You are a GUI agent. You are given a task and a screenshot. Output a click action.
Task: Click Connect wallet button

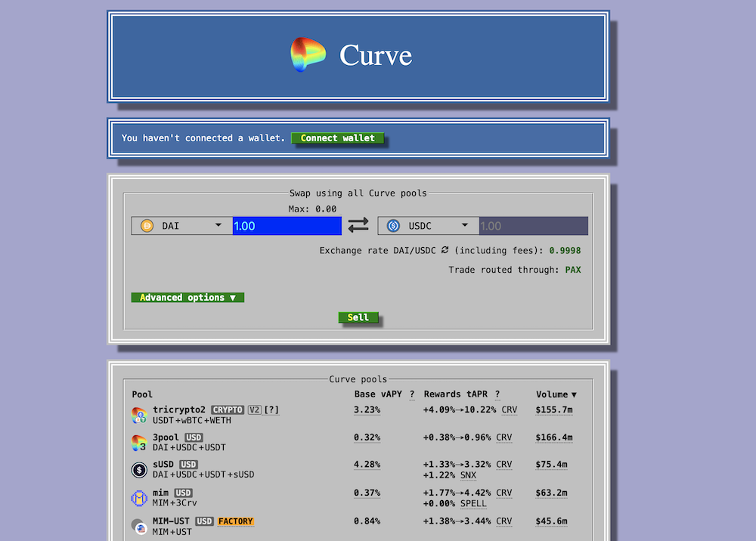(337, 138)
